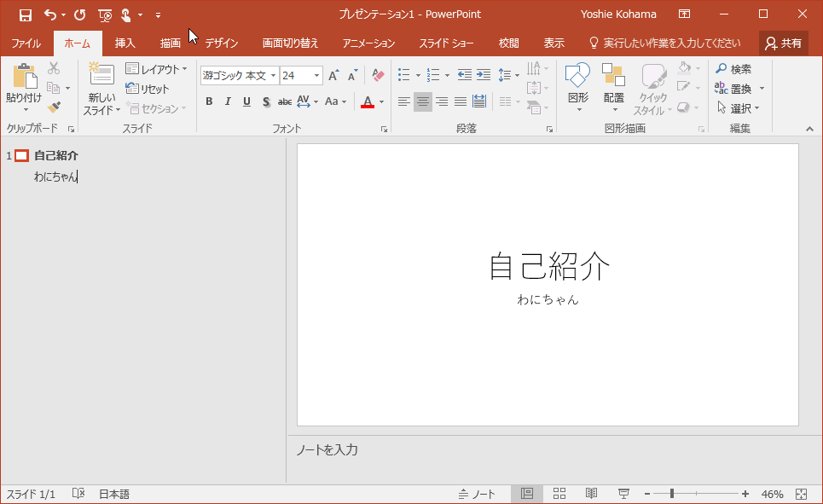Open the font name dropdown
823x504 pixels.
click(x=274, y=76)
